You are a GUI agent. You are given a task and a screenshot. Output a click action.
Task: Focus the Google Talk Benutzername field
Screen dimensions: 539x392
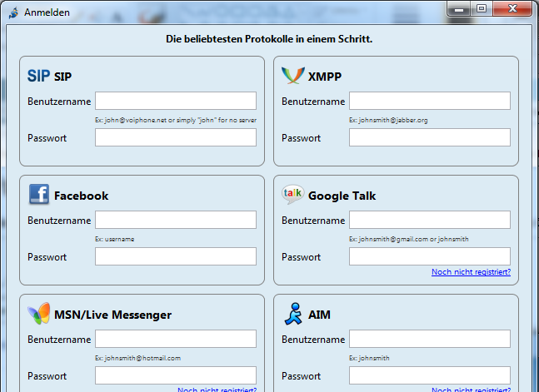(x=430, y=220)
